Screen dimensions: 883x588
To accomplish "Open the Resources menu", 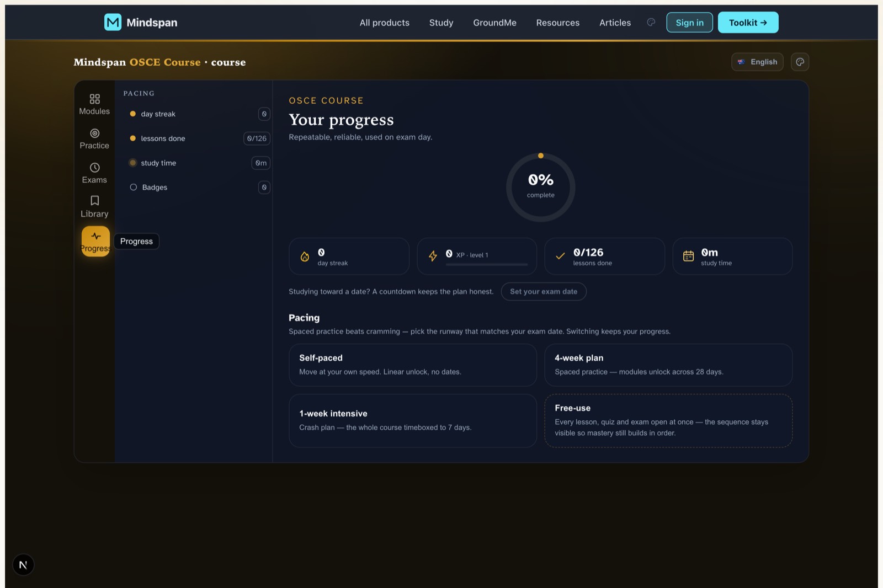I will point(558,23).
